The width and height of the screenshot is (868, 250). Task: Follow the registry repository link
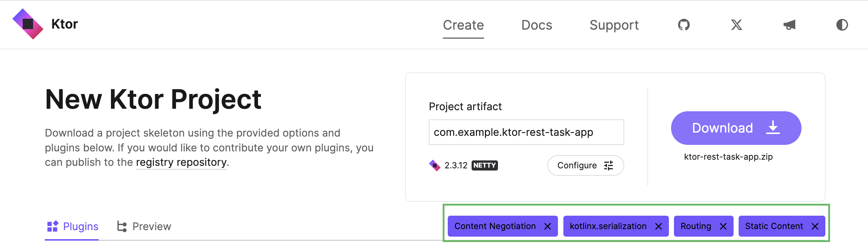pos(181,163)
